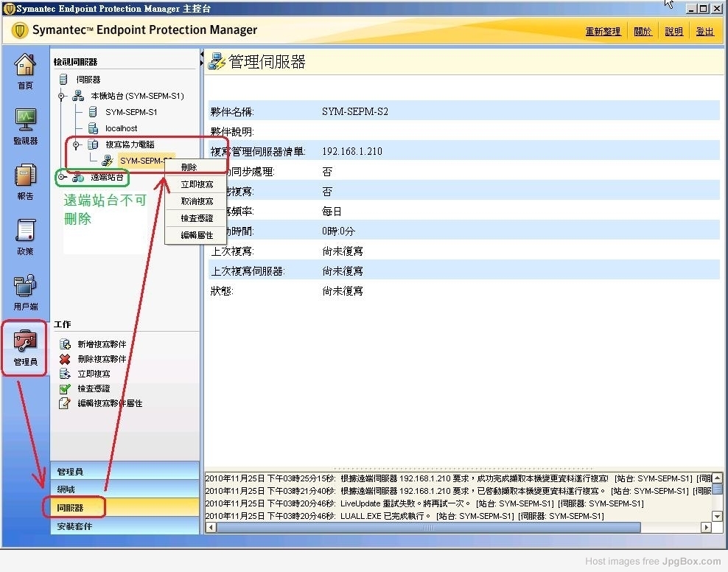Collapse the 複寫協力電腦 tree node
This screenshot has height=572, width=728.
pos(76,145)
